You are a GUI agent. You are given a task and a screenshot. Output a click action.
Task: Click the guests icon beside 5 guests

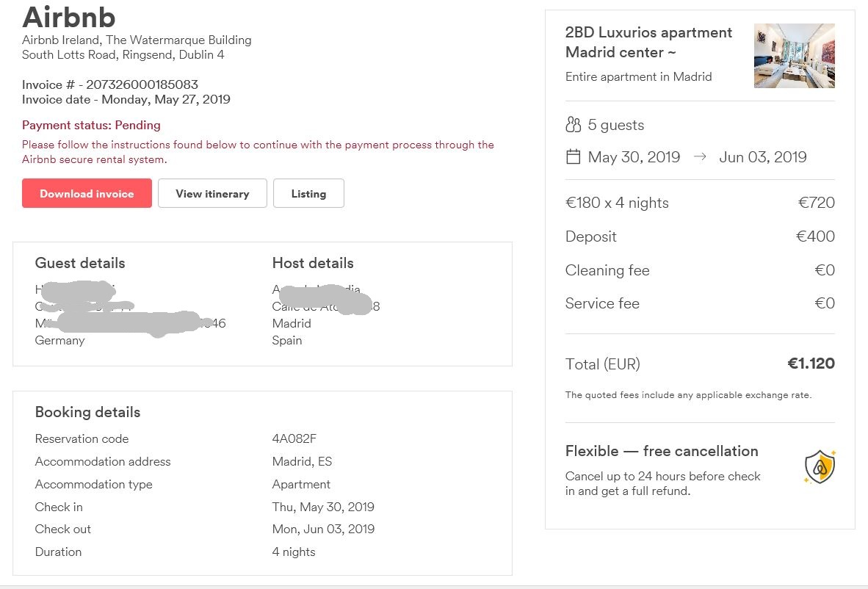click(574, 125)
